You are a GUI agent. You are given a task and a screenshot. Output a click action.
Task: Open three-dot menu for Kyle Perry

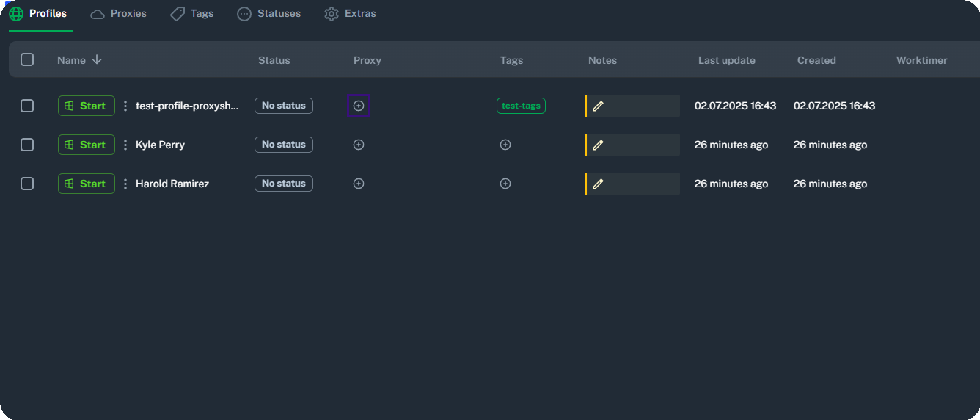coord(125,145)
